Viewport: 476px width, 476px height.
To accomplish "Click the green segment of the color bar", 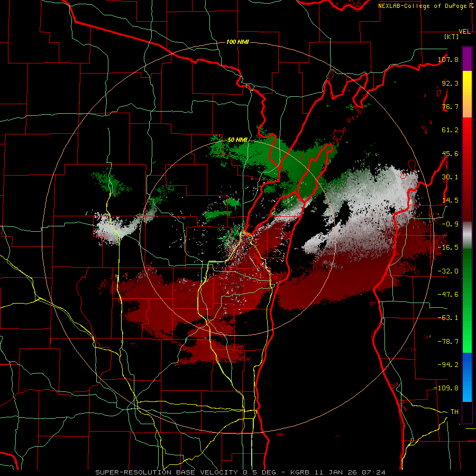I will tap(467, 300).
